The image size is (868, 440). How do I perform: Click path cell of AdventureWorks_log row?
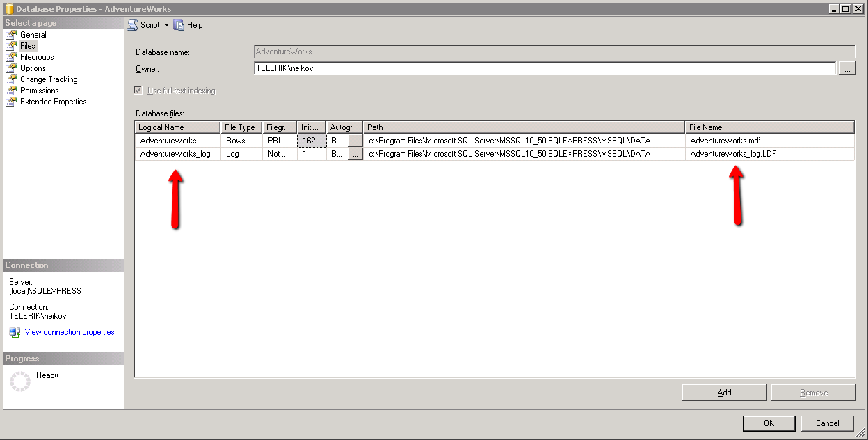click(524, 154)
